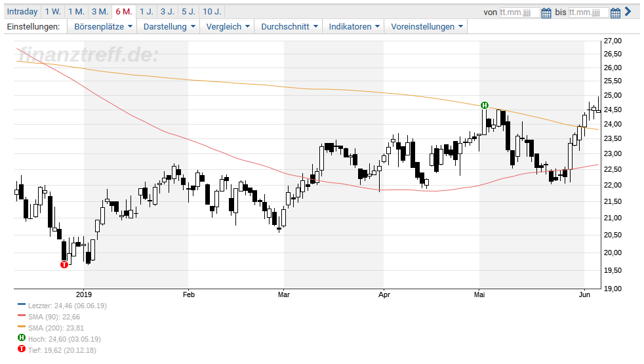644x364 pixels.
Task: Click the 25,00 price axis label
Action: tap(613, 95)
